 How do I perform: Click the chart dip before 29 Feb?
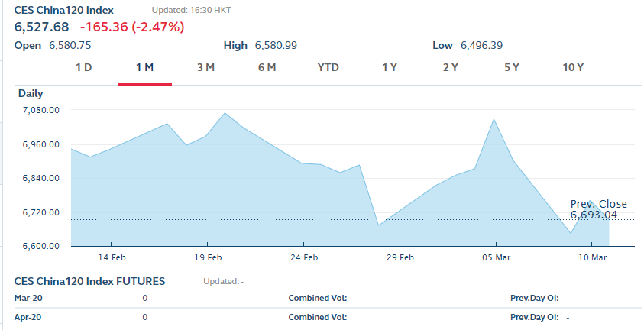pyautogui.click(x=379, y=225)
